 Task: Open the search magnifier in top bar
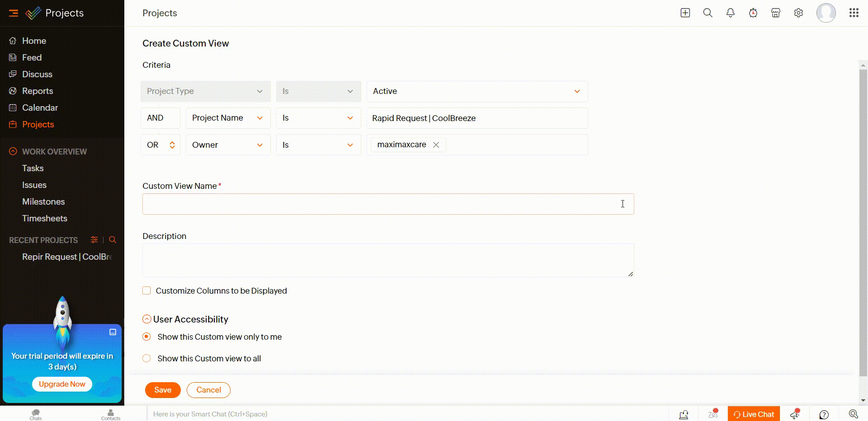tap(708, 13)
